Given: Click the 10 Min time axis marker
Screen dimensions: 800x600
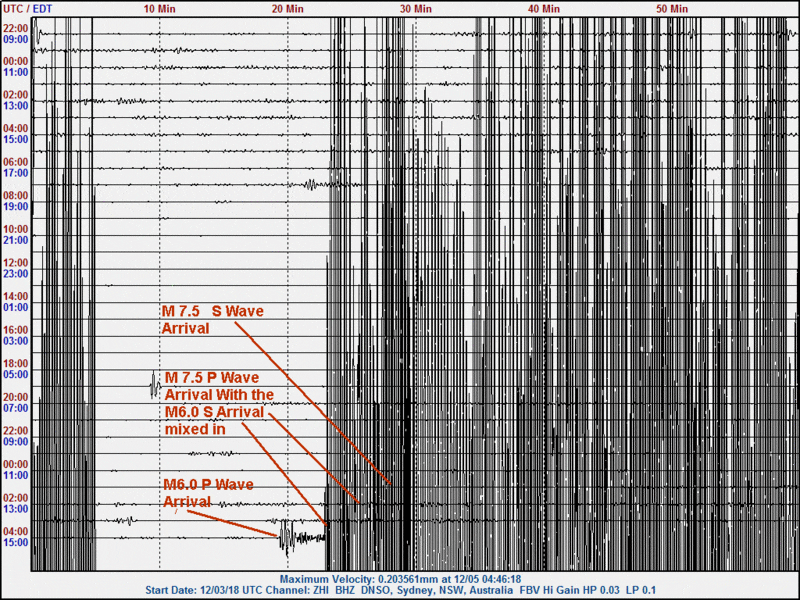Looking at the screenshot, I should point(160,8).
